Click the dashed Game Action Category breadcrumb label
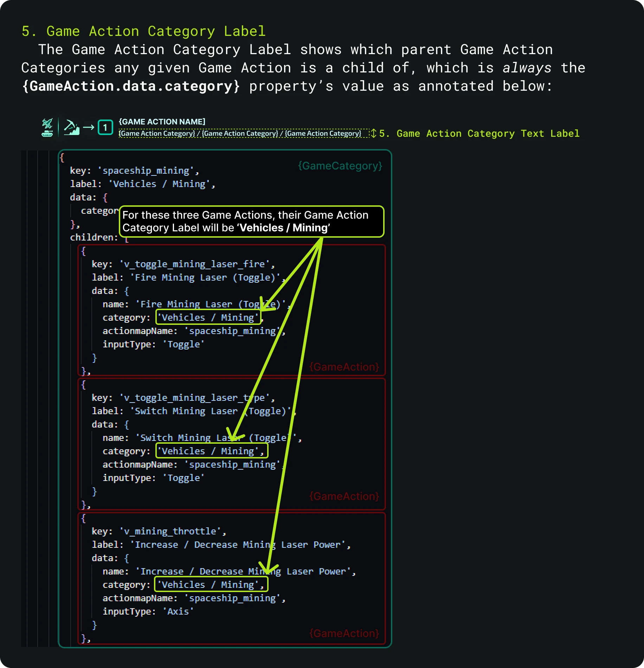Screen dimensions: 644x668 tap(240, 133)
